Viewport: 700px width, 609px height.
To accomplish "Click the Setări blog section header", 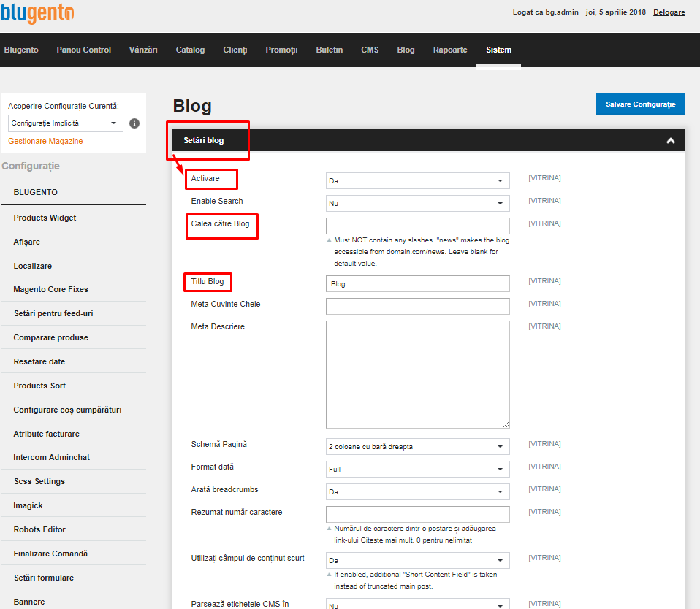I will 429,140.
